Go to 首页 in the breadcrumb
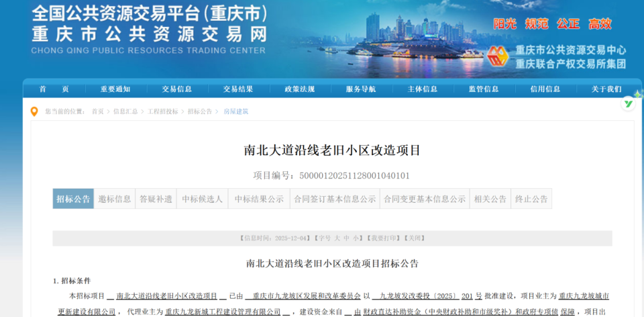This screenshot has width=644, height=317. [x=98, y=111]
